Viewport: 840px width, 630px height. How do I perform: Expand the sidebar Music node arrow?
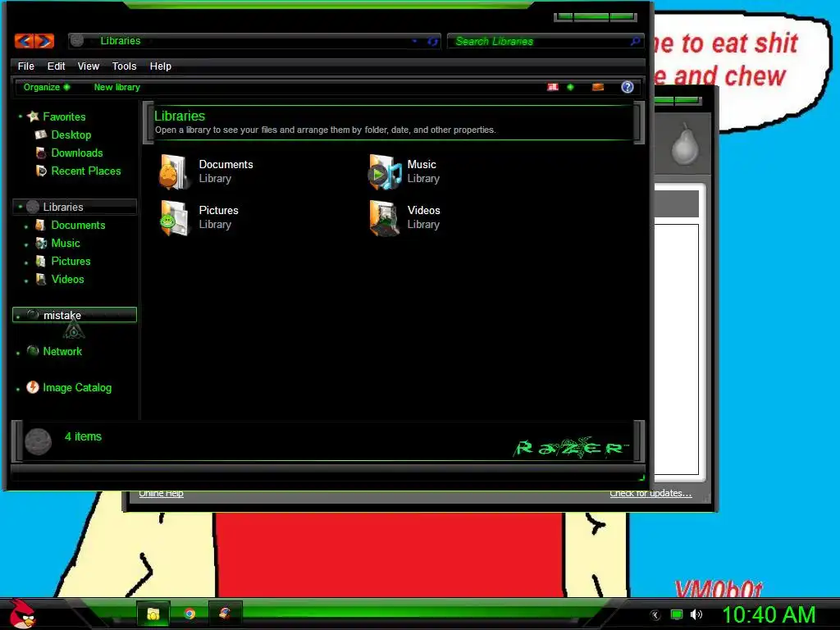pyautogui.click(x=26, y=245)
